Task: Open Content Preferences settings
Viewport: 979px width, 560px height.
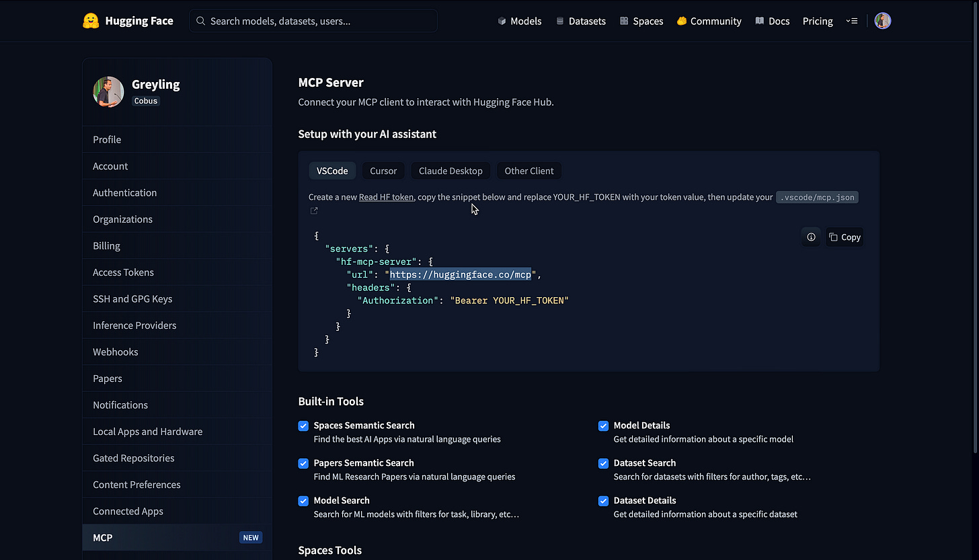Action: click(178, 485)
